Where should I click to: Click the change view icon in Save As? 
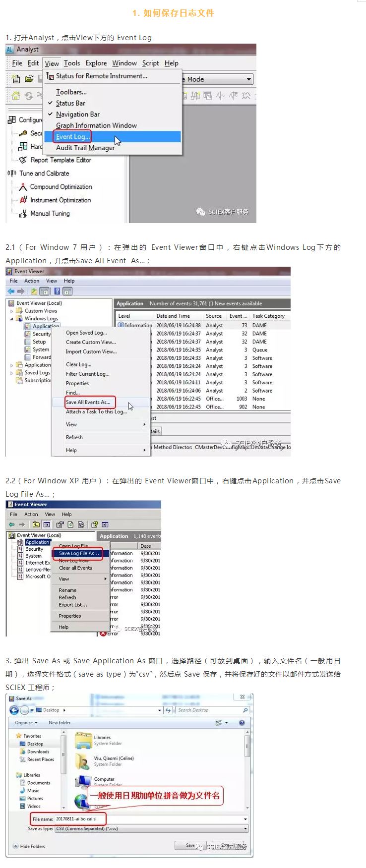pos(219,723)
